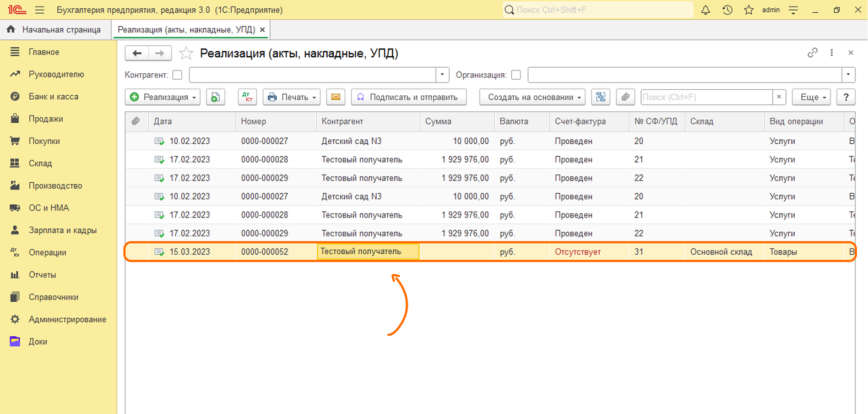868x414 pixels.
Task: Click Подписать и отправить button
Action: [x=409, y=97]
